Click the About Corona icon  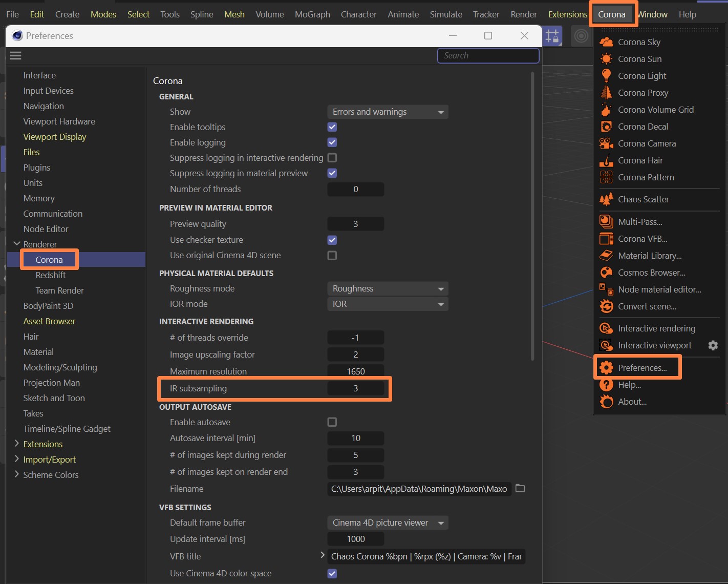pyautogui.click(x=606, y=402)
